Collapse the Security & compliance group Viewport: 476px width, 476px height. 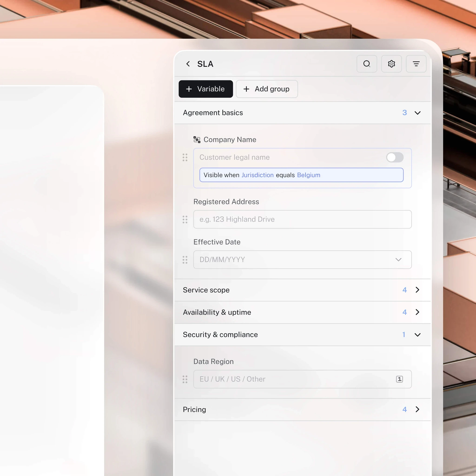(417, 335)
